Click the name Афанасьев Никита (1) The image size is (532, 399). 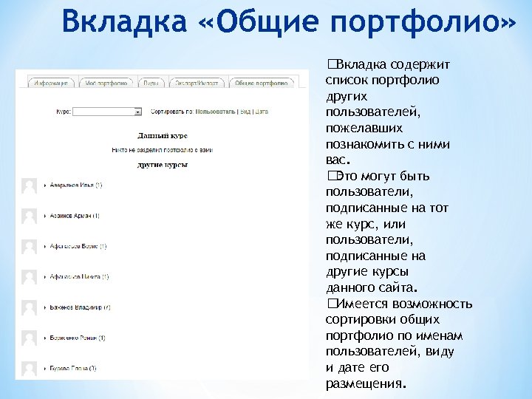click(79, 277)
